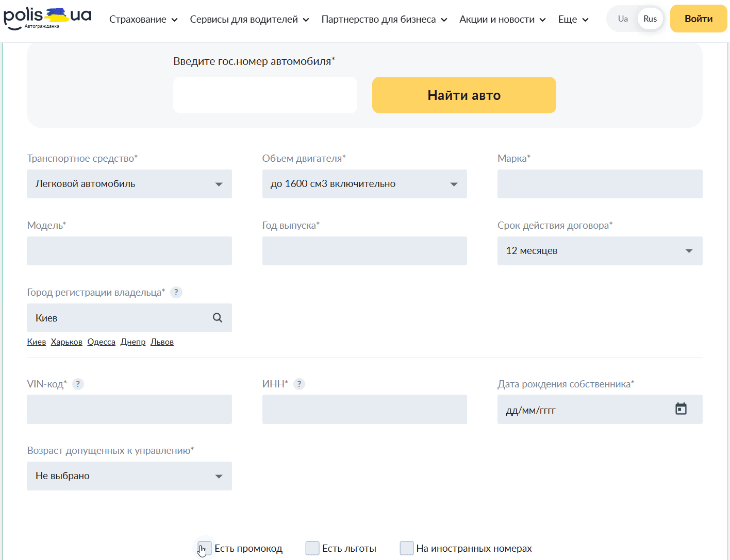Check the Есть льготы option

click(x=312, y=548)
